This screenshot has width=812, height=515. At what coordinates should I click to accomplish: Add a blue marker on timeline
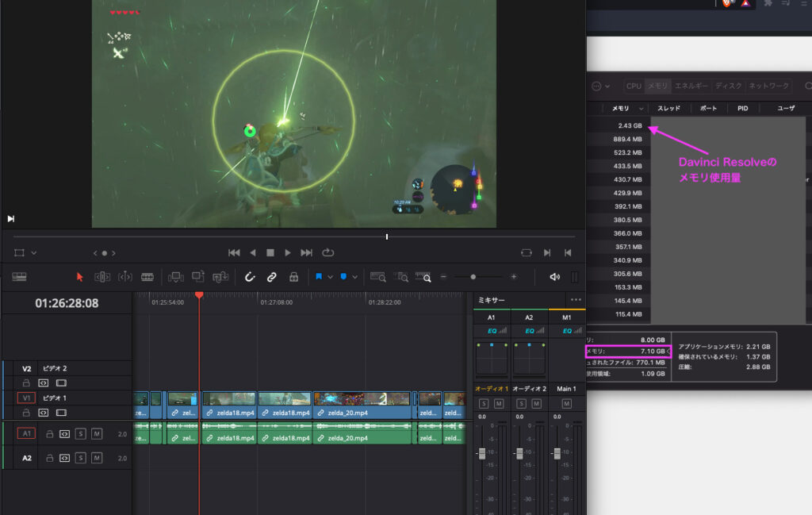click(x=343, y=277)
